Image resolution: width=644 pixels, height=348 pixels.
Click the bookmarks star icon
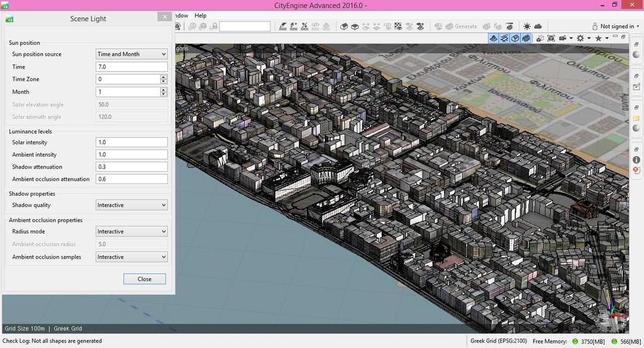(x=599, y=38)
